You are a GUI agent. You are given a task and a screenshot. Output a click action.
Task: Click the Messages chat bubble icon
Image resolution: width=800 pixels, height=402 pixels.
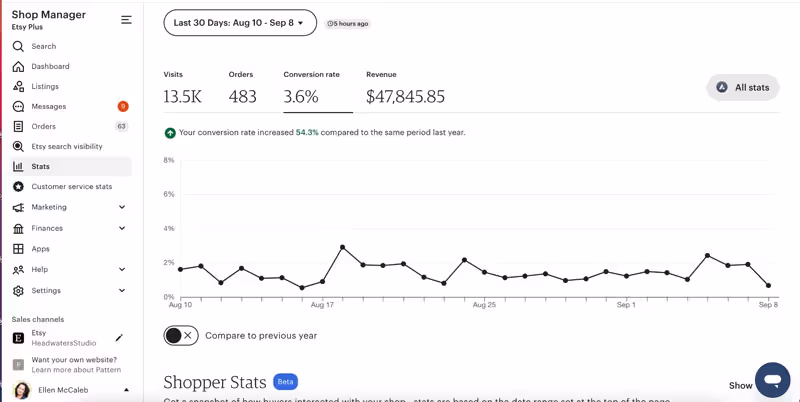[18, 107]
